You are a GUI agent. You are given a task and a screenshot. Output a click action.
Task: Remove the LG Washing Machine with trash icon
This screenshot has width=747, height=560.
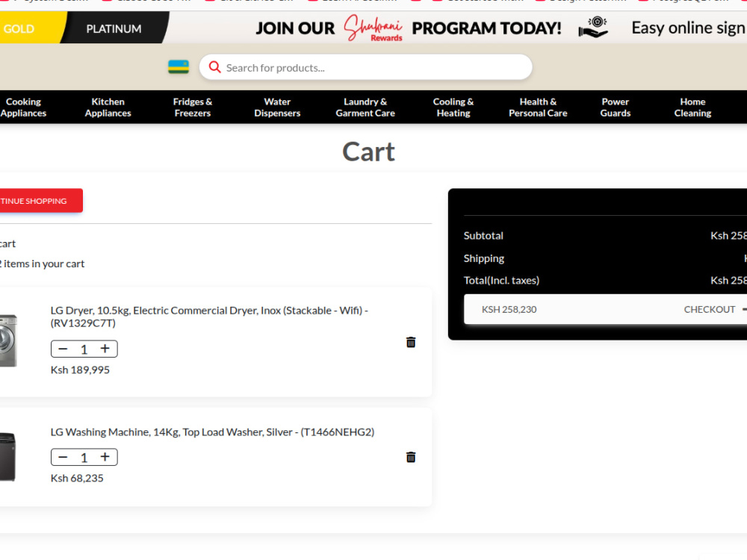411,457
